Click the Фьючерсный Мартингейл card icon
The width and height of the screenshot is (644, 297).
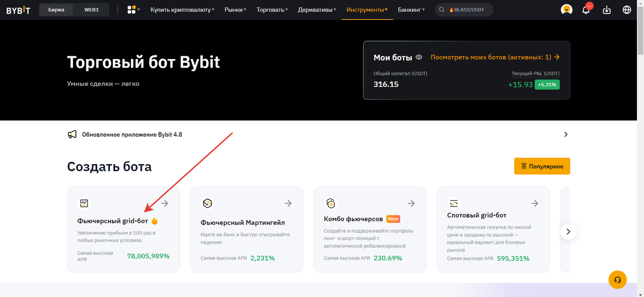pos(207,203)
